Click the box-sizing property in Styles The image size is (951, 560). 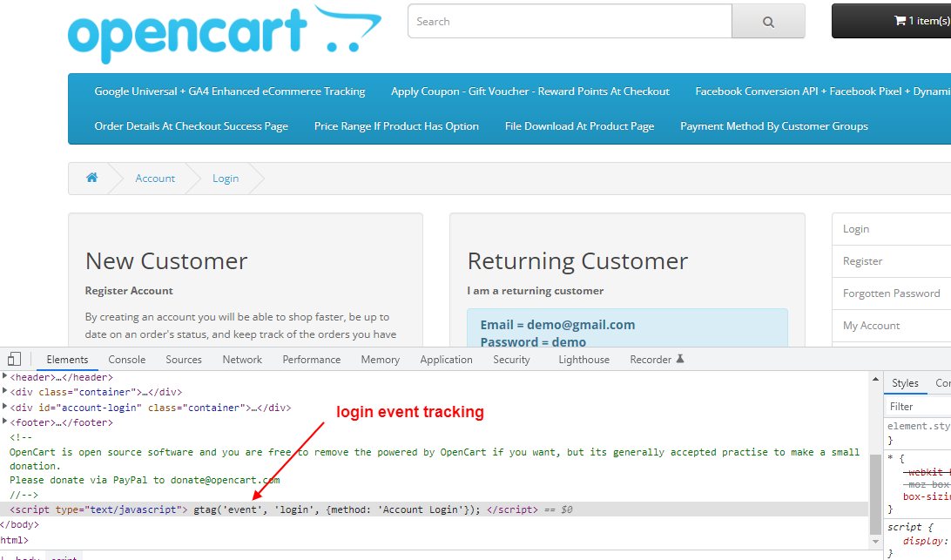(x=926, y=496)
